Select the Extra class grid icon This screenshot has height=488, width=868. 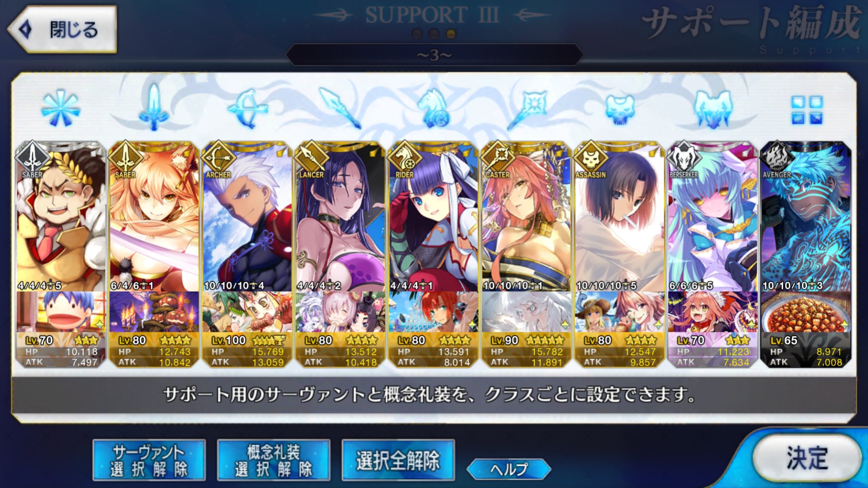coord(807,110)
